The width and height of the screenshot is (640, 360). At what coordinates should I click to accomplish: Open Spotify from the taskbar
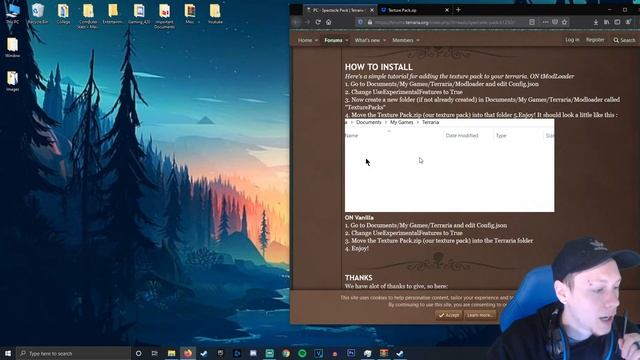click(302, 353)
